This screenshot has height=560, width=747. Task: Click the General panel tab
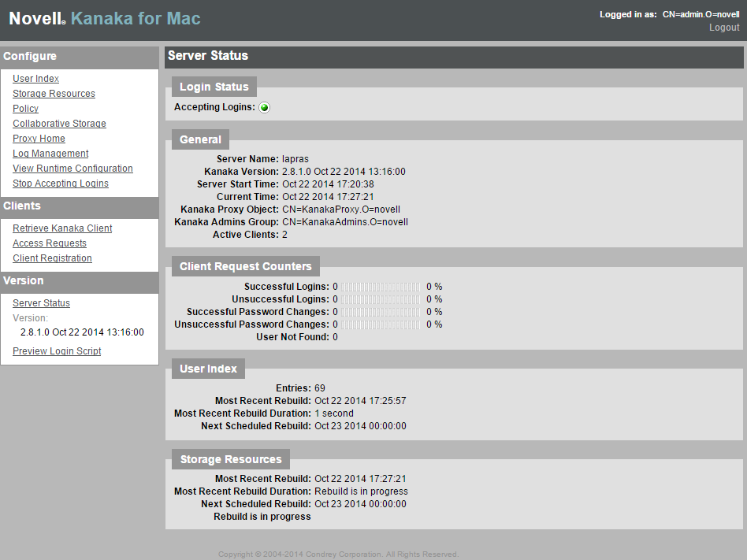pyautogui.click(x=201, y=139)
